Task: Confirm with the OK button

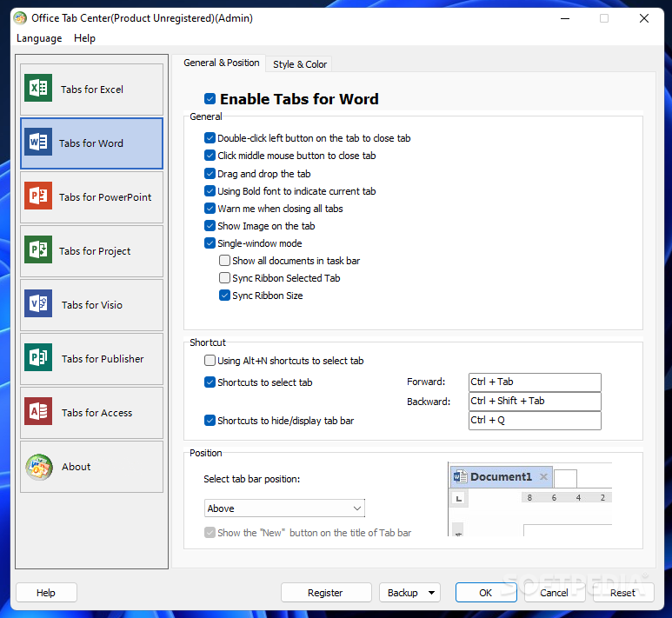Action: 486,593
